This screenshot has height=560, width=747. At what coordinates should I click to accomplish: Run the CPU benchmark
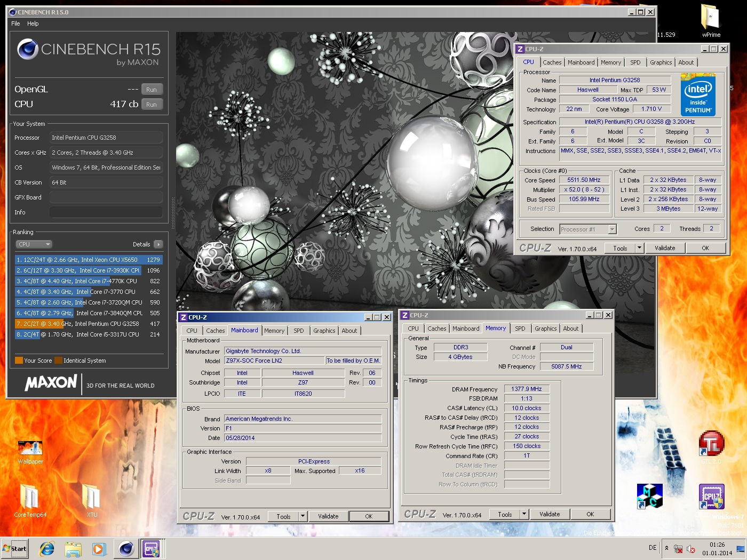tap(152, 105)
